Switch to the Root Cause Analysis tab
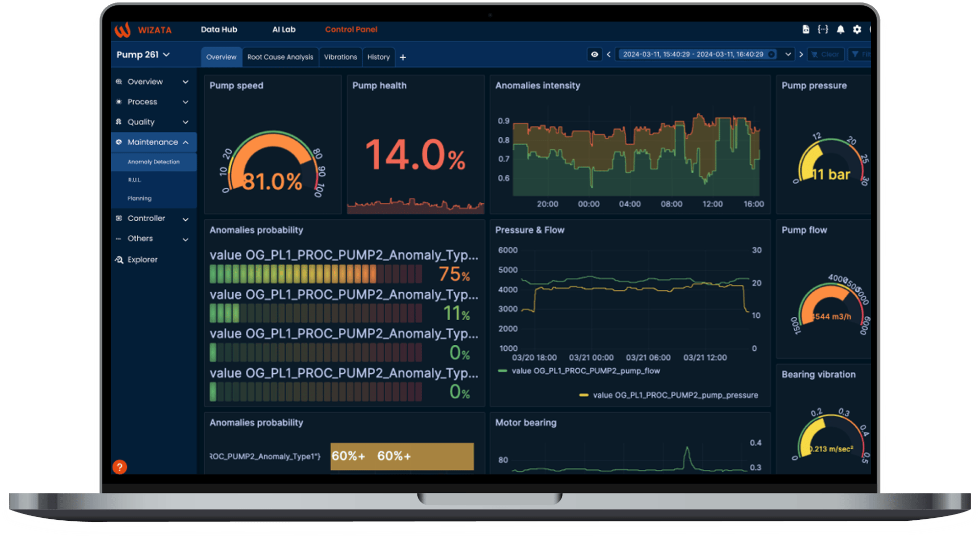 coord(280,57)
